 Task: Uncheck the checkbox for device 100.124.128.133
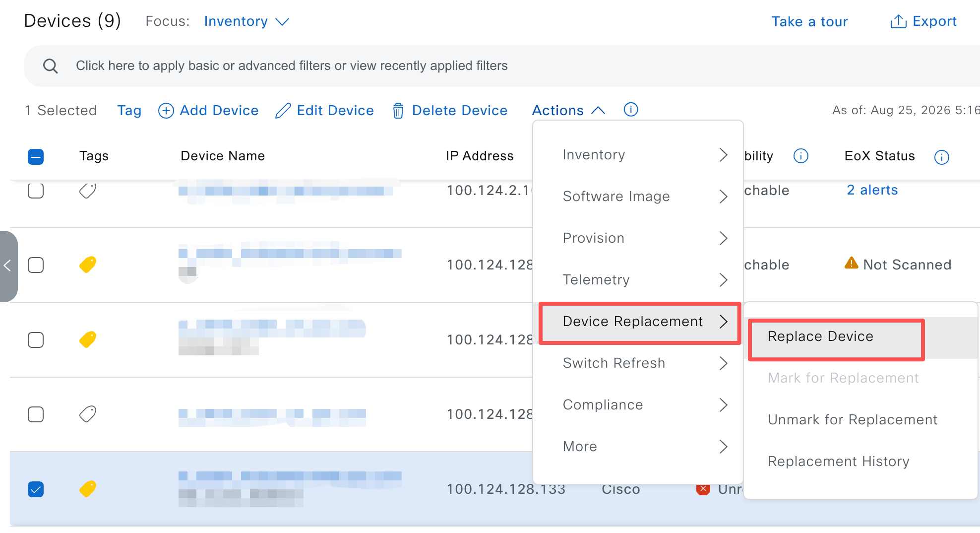[x=36, y=489]
